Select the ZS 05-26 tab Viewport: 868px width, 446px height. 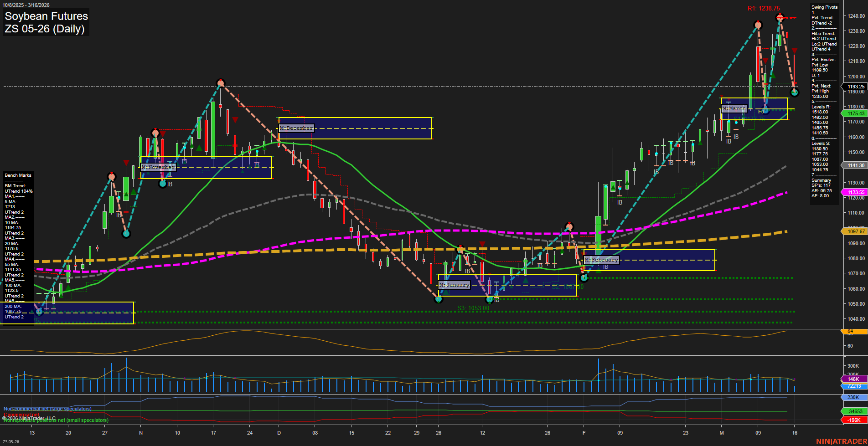(10, 441)
